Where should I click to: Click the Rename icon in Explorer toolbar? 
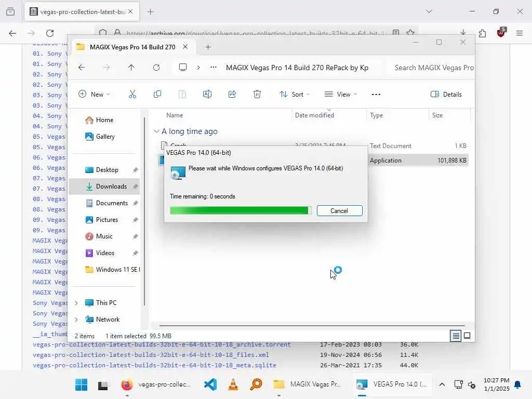(207, 95)
